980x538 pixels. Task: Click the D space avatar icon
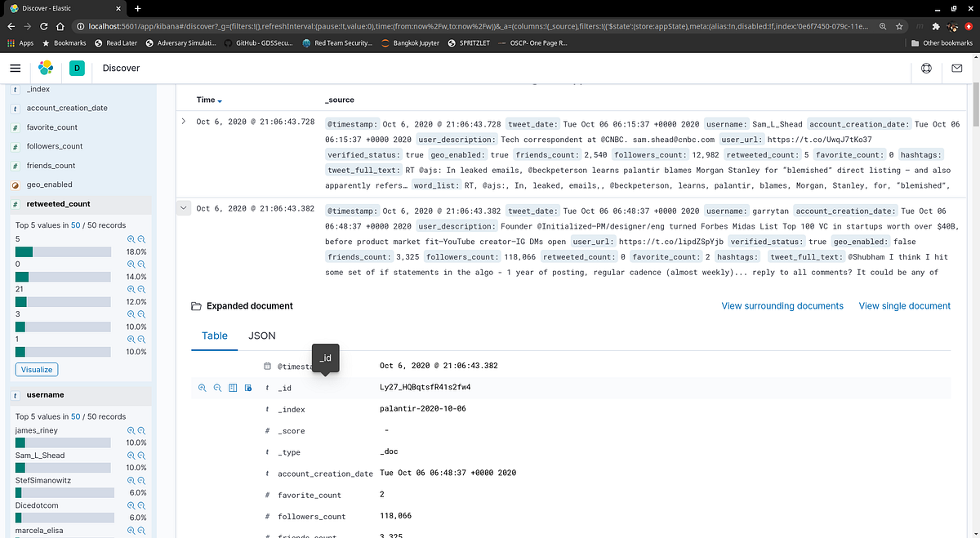(x=76, y=69)
